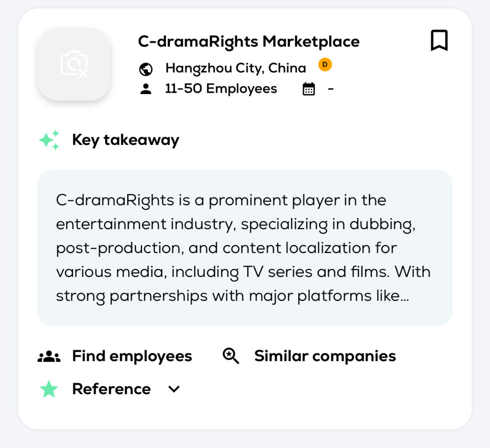Click the Similar companies magnifier icon
The image size is (490, 448).
tap(231, 356)
